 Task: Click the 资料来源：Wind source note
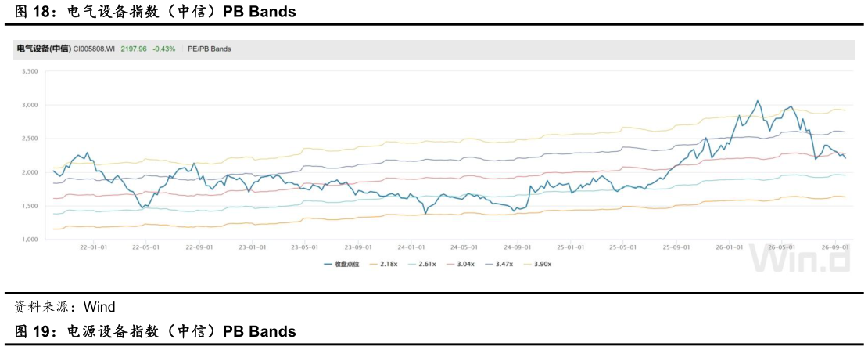[x=65, y=307]
